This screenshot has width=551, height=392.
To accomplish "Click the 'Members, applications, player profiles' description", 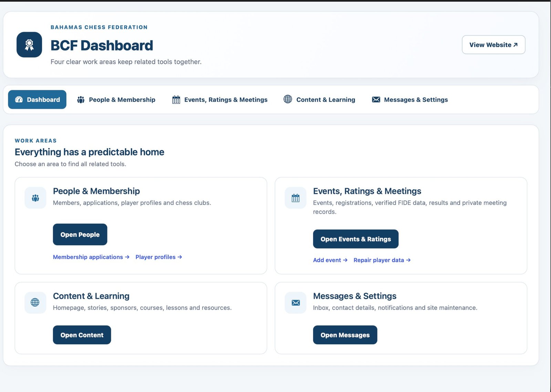I will (x=132, y=203).
